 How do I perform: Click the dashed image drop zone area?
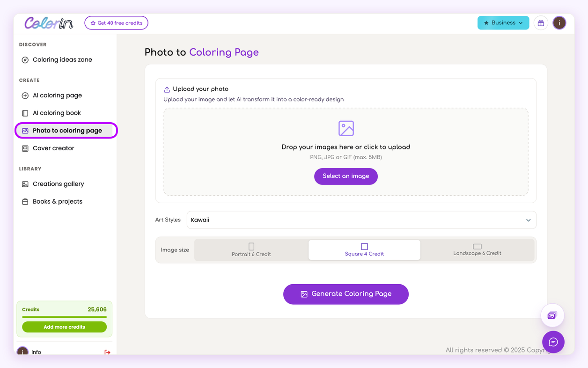pos(346,152)
